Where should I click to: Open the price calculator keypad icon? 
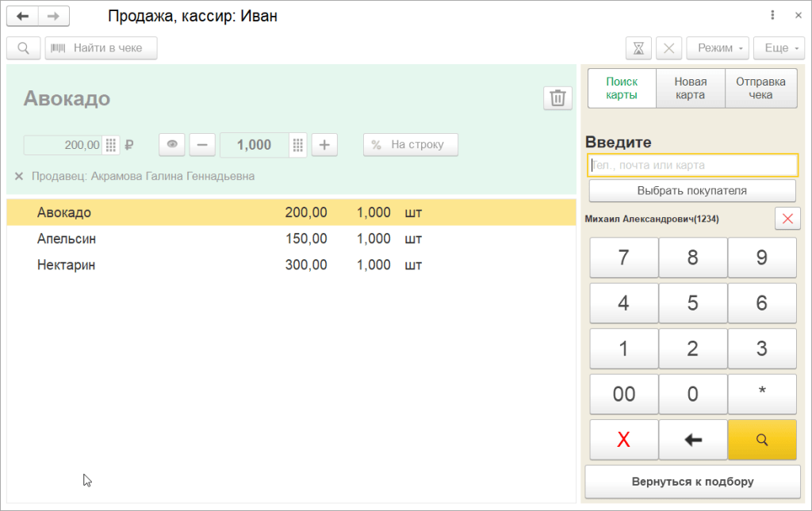tap(111, 145)
